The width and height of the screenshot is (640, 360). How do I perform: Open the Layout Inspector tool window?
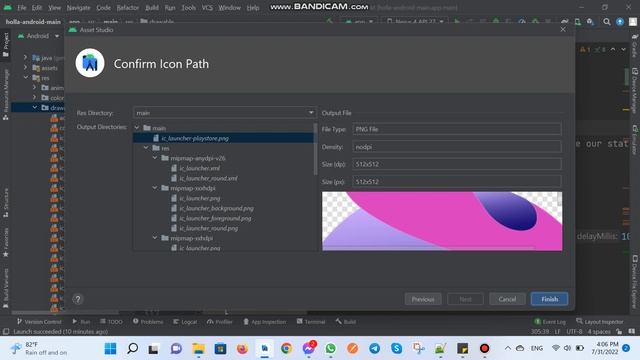[x=600, y=322]
